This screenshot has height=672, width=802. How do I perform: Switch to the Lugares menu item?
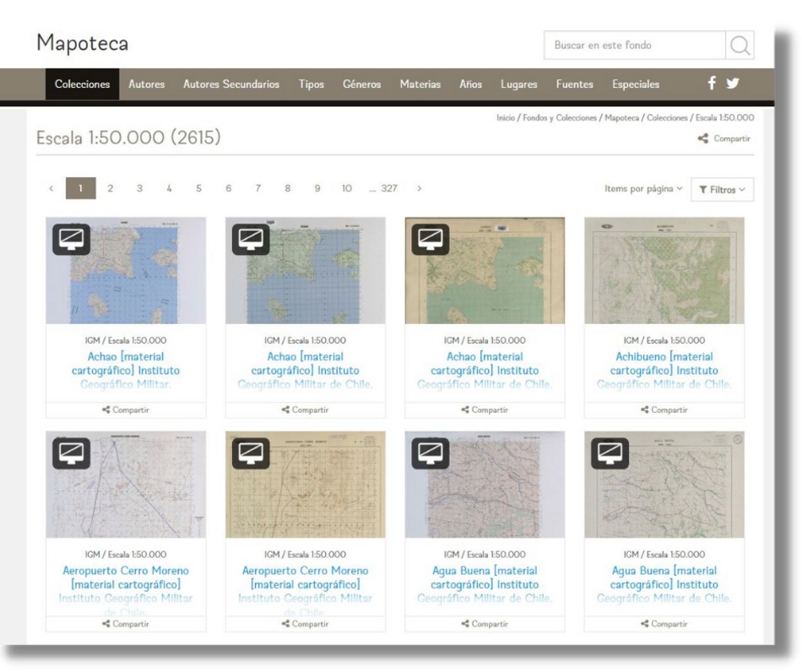(x=518, y=84)
